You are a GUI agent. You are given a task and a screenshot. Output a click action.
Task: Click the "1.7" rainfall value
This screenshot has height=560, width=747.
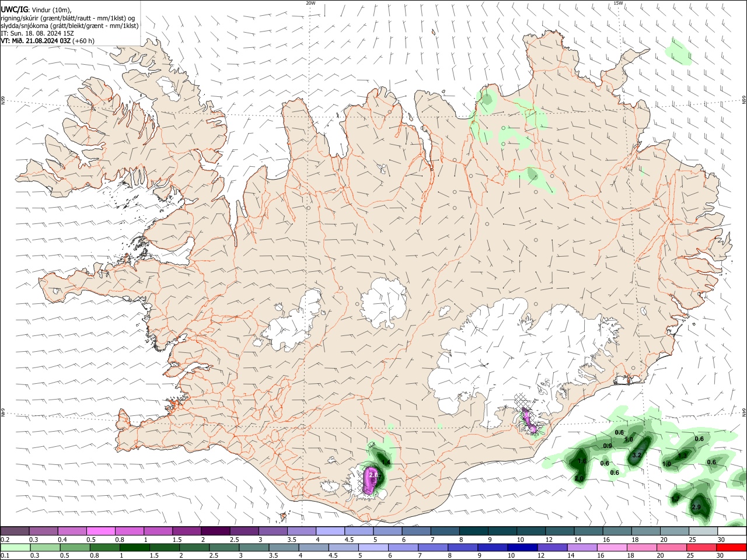[x=675, y=499]
